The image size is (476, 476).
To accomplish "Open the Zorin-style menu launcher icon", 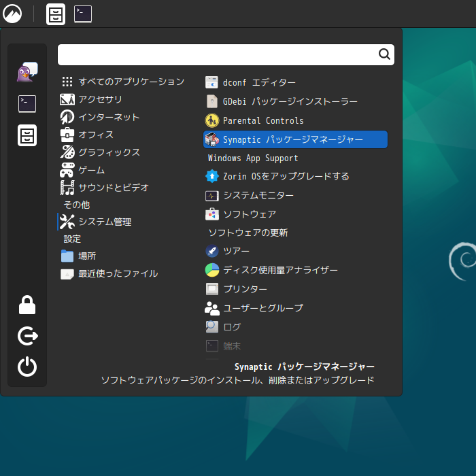I will pos(12,14).
